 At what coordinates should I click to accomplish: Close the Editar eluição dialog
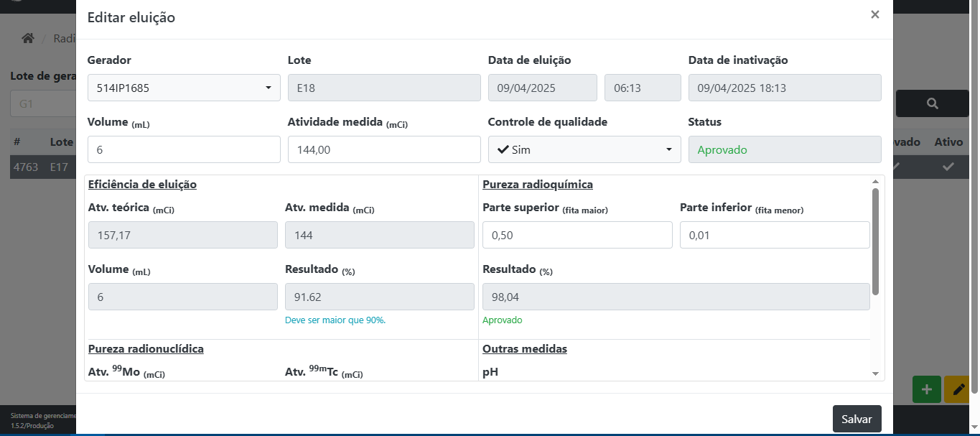pos(874,14)
